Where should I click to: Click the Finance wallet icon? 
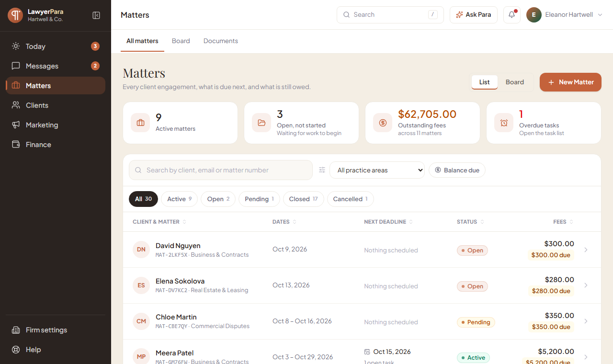(x=16, y=145)
